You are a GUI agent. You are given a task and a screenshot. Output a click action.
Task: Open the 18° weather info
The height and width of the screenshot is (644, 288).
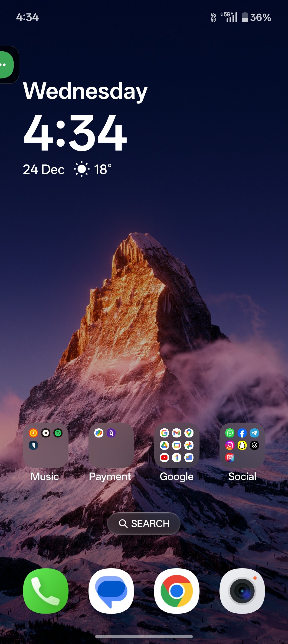(x=92, y=169)
